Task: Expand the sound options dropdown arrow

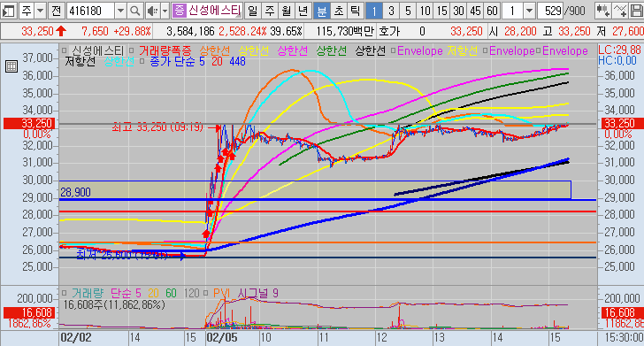Action: pos(165,11)
